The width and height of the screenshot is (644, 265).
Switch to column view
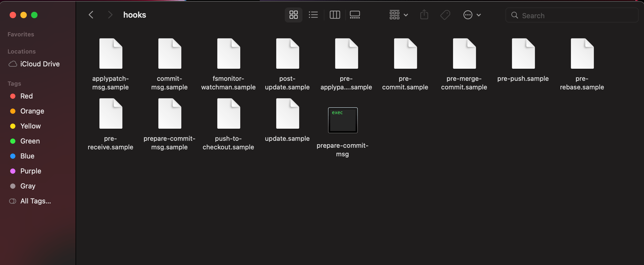click(335, 15)
